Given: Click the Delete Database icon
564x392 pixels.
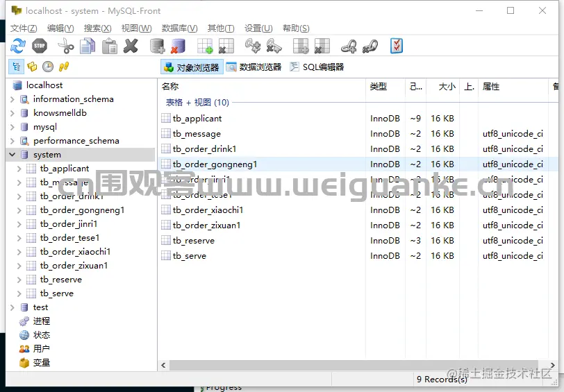Looking at the screenshot, I should (x=178, y=46).
